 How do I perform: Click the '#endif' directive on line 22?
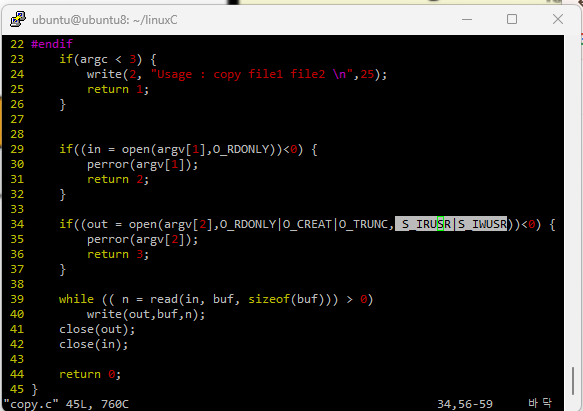pyautogui.click(x=52, y=44)
